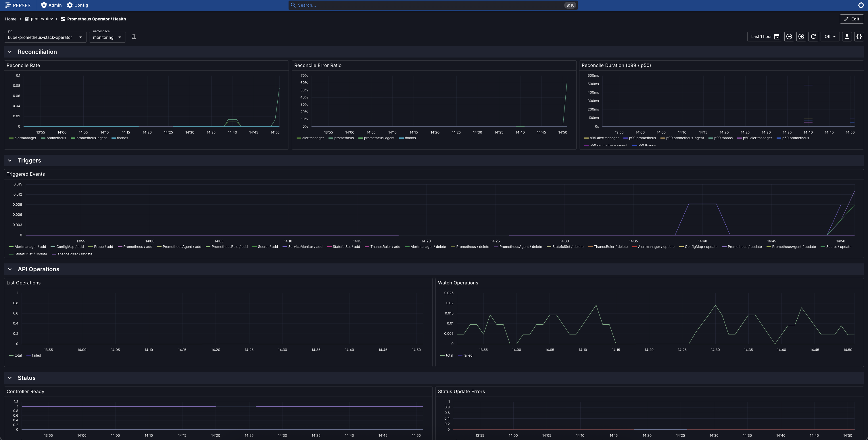The image size is (868, 440).
Task: Click the 14:40 peak in Triggered Events chart
Action: tap(702, 204)
